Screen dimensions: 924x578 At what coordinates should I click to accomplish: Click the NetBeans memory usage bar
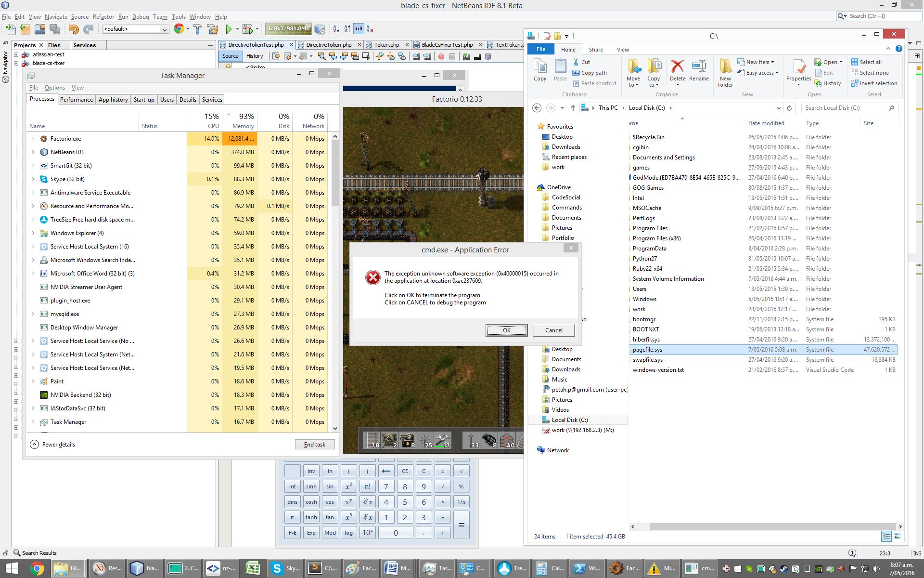[x=289, y=29]
